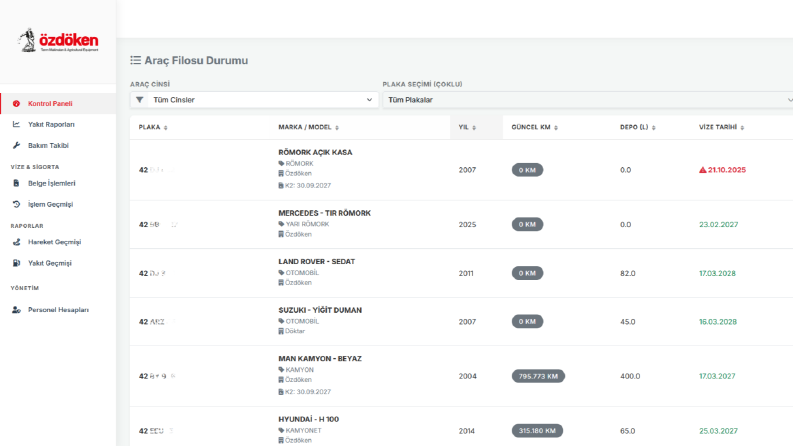Click vize date 16.03.2028
The image size is (793, 446).
point(718,322)
